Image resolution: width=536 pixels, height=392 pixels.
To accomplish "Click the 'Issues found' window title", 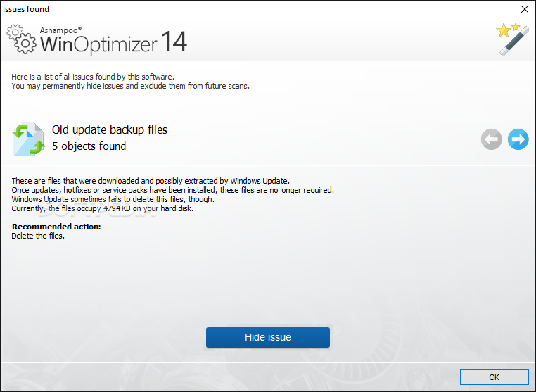I will click(26, 9).
